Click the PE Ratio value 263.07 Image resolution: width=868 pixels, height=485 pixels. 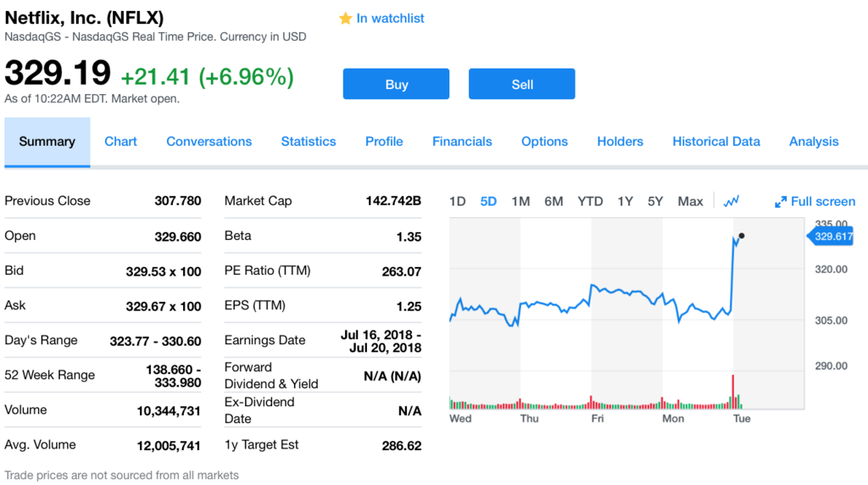pyautogui.click(x=401, y=271)
